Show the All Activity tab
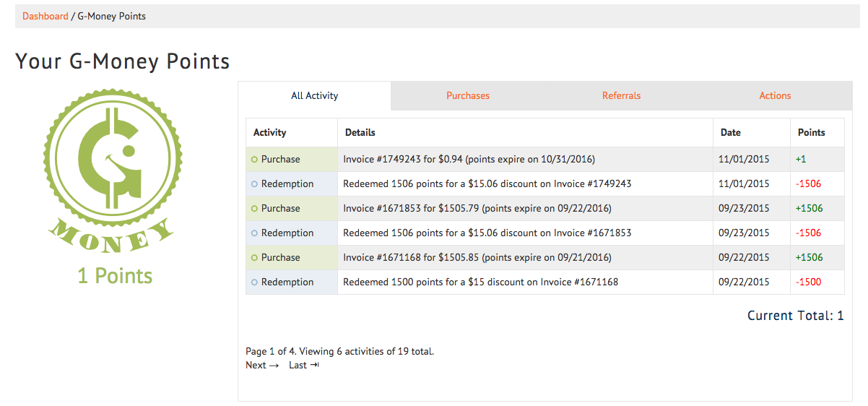 [x=314, y=95]
